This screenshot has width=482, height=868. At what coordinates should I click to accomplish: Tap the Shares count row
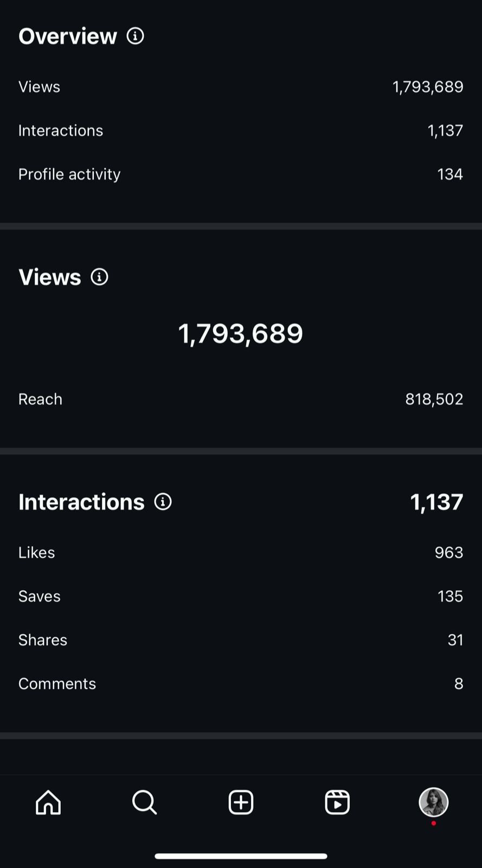click(x=241, y=640)
